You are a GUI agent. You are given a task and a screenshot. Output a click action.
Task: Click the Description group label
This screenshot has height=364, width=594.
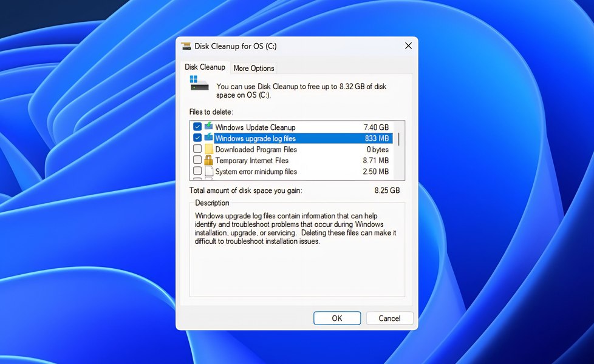(212, 203)
